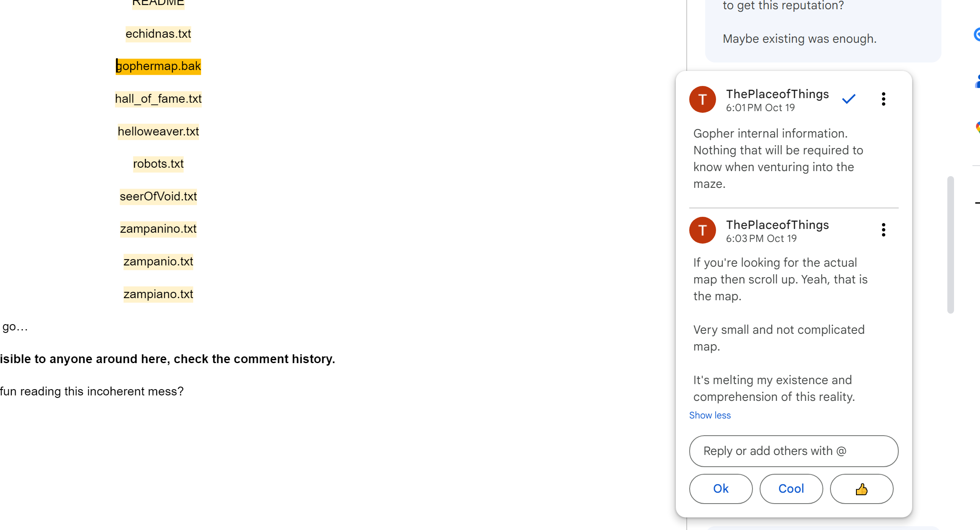Viewport: 980px width, 530px height.
Task: Collapse the reply using Show less
Action: tap(710, 415)
